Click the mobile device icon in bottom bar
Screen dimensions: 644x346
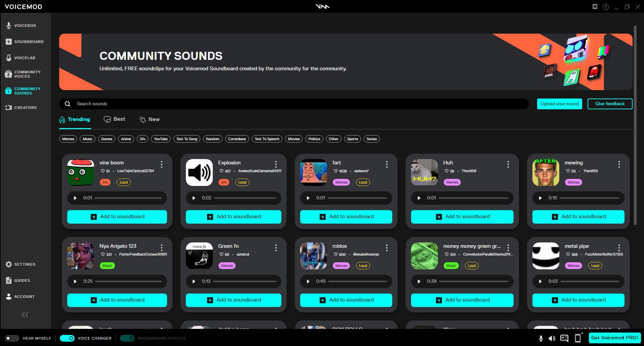click(x=578, y=338)
